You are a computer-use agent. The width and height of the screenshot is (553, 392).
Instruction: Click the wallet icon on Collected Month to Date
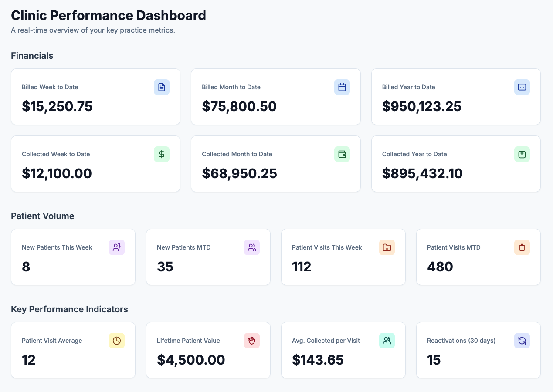coord(342,154)
